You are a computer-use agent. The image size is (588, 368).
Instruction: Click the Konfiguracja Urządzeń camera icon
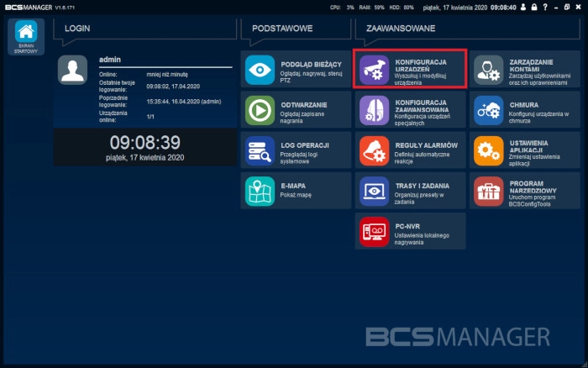pos(375,70)
